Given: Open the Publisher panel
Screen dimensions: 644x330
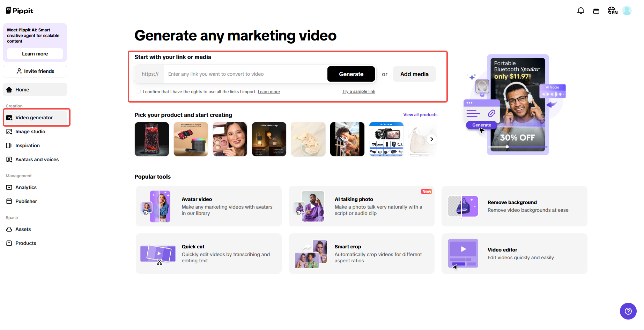Looking at the screenshot, I should tap(26, 201).
